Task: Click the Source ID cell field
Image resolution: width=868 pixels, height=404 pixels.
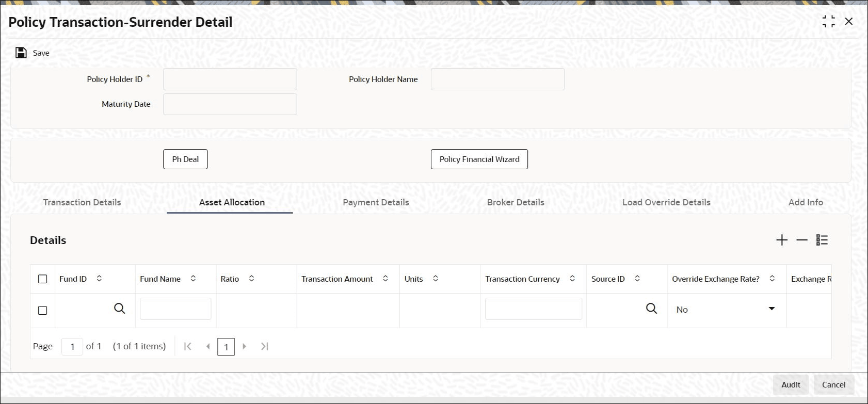Action: (x=617, y=309)
